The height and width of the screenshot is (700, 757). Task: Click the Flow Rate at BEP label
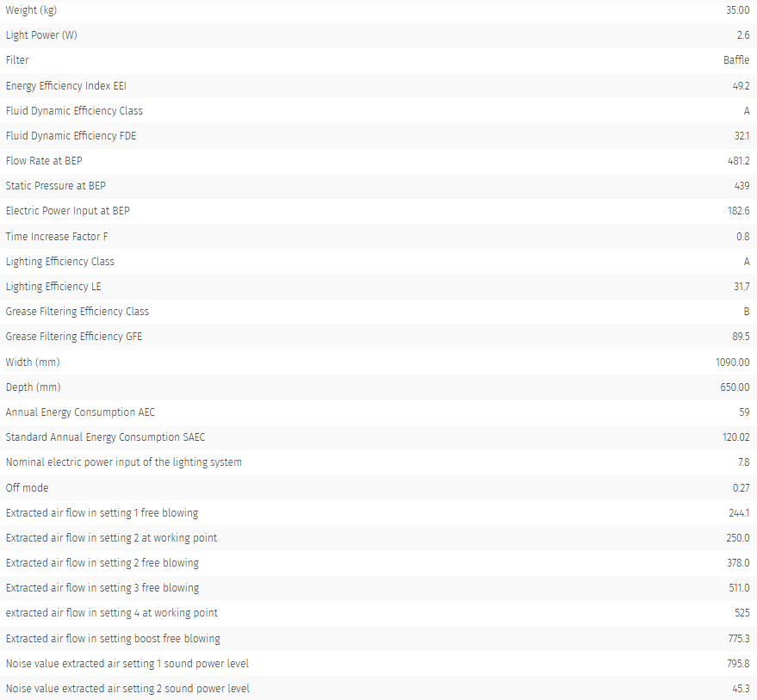44,161
